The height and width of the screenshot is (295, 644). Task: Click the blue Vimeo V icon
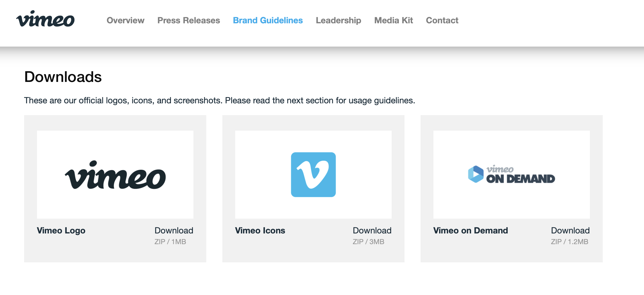313,175
